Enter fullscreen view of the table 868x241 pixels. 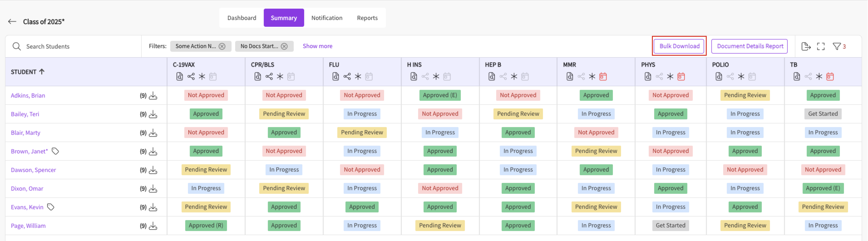pyautogui.click(x=821, y=47)
